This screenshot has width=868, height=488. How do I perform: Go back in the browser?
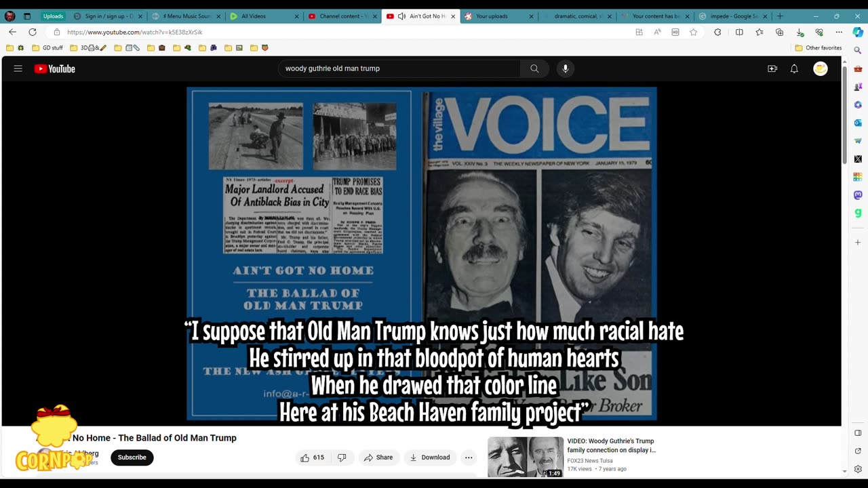(x=12, y=32)
